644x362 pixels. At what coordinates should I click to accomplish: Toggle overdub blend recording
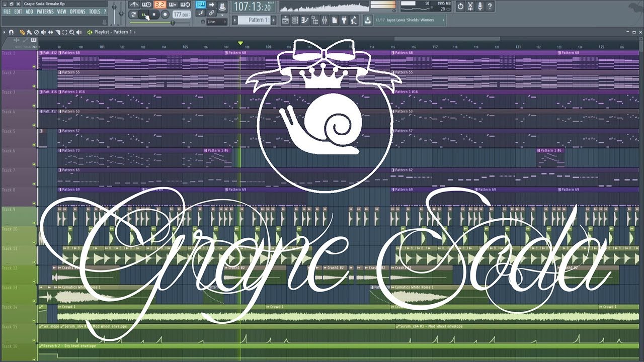tap(172, 5)
